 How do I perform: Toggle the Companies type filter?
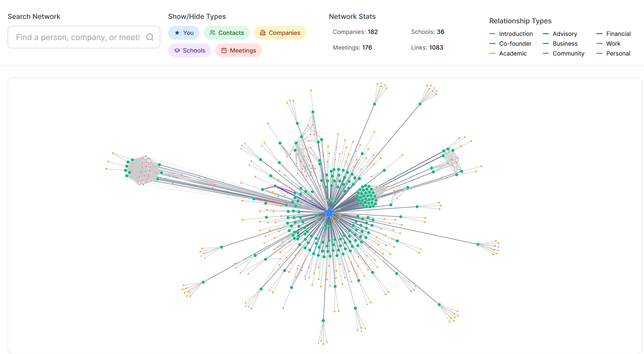[280, 33]
